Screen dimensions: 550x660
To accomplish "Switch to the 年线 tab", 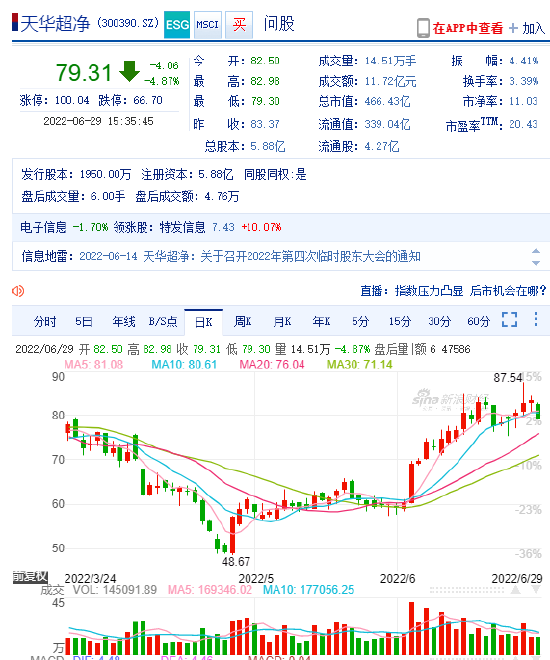I will pyautogui.click(x=124, y=322).
